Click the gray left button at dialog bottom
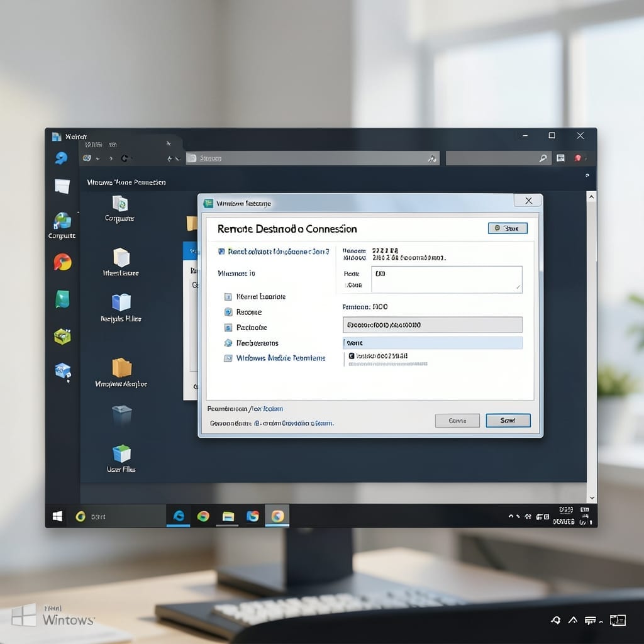 (x=457, y=421)
